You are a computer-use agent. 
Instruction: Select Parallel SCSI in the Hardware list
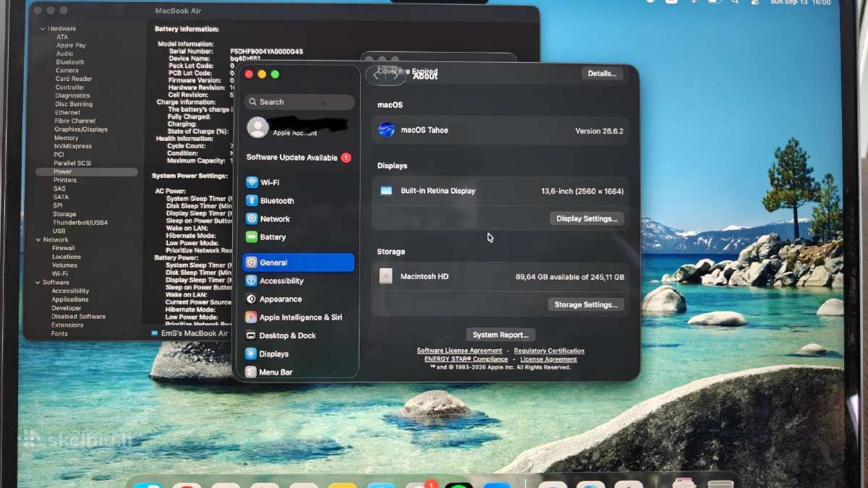pyautogui.click(x=72, y=163)
